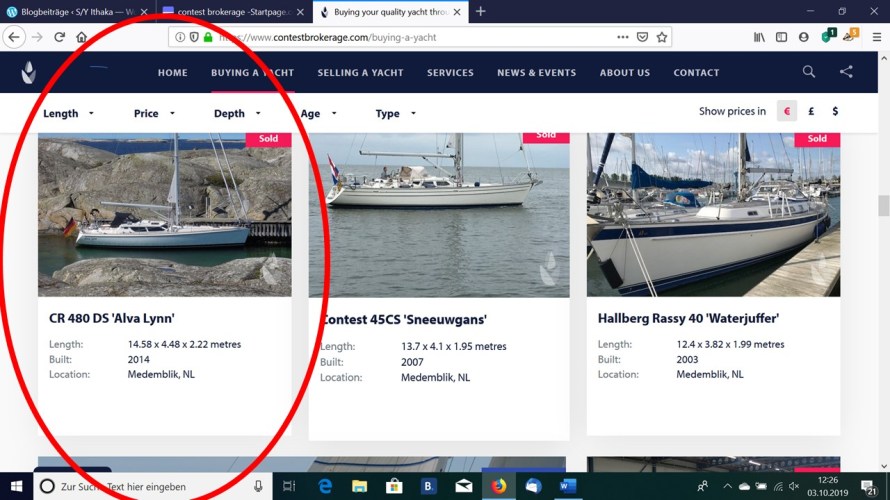Go to the Firefox home page icon

(82, 37)
